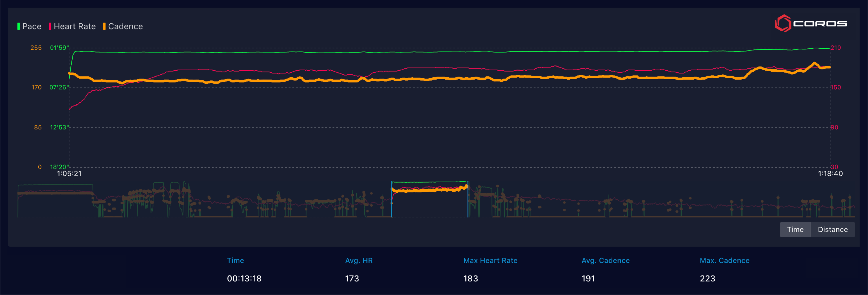Viewport: 868px width, 295px height.
Task: Click the 00:13:18 time value
Action: 244,279
